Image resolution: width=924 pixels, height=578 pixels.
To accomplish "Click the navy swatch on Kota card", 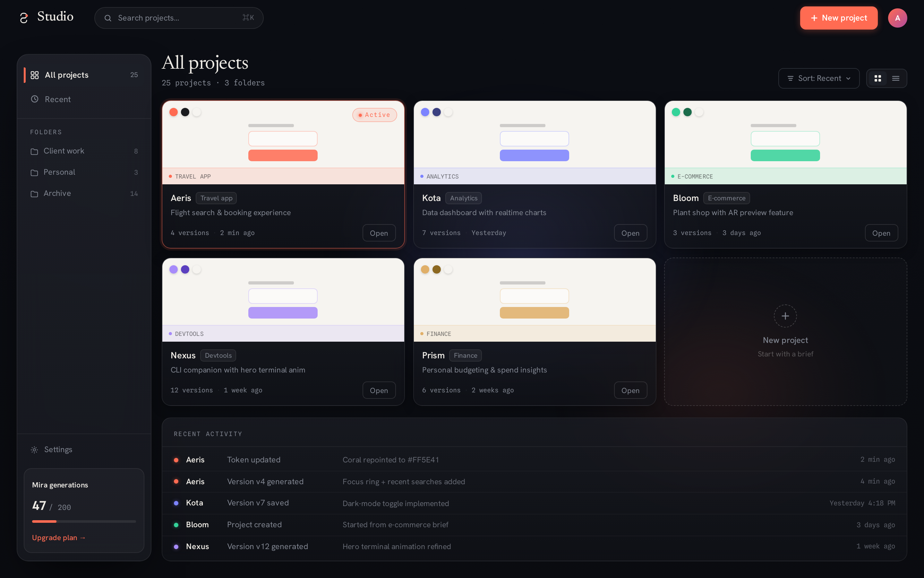I will [x=436, y=112].
